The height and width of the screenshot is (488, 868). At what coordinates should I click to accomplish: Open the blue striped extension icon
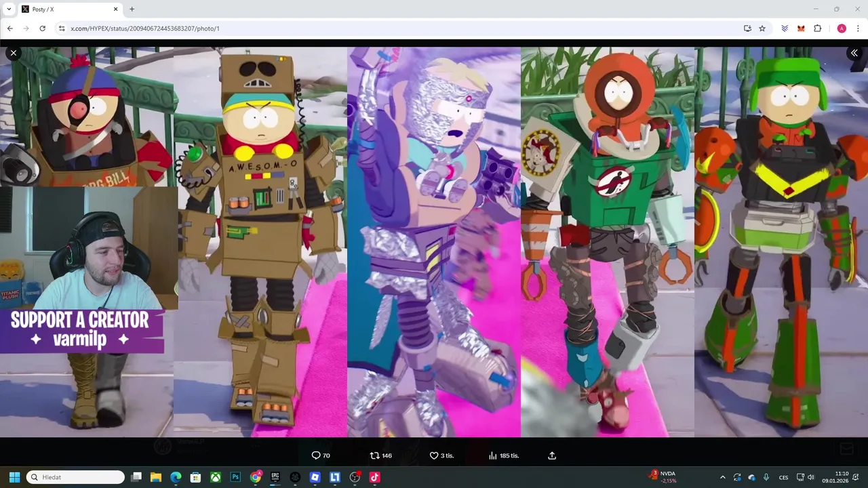point(785,28)
